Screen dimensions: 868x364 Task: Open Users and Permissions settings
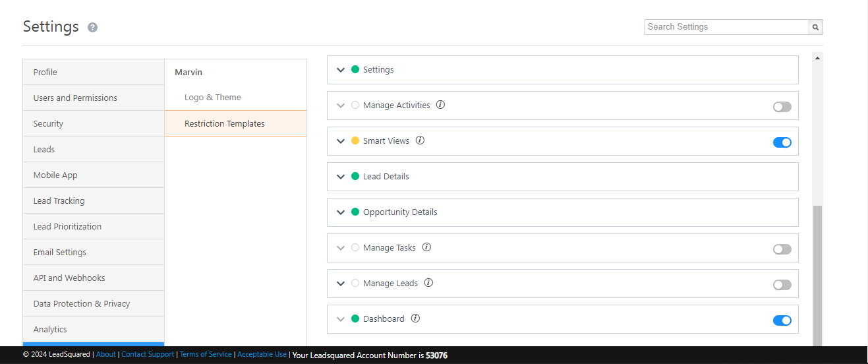click(x=75, y=98)
